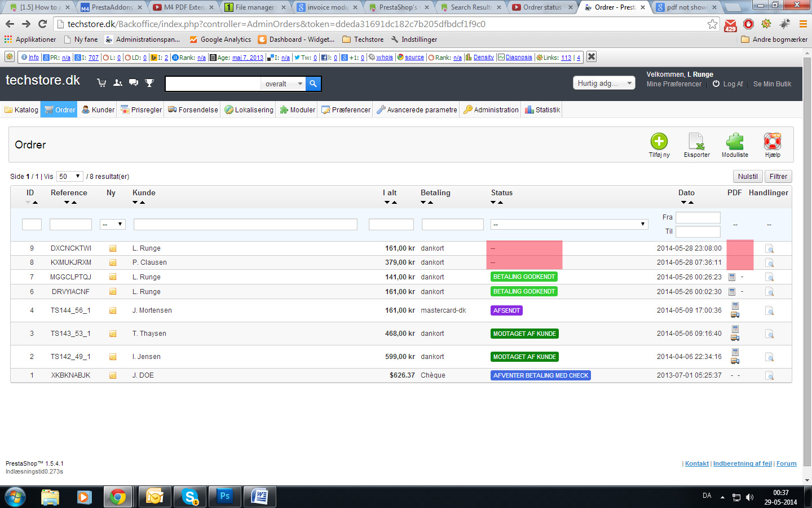Open the search scope 'overalt' dropdown

tap(284, 84)
